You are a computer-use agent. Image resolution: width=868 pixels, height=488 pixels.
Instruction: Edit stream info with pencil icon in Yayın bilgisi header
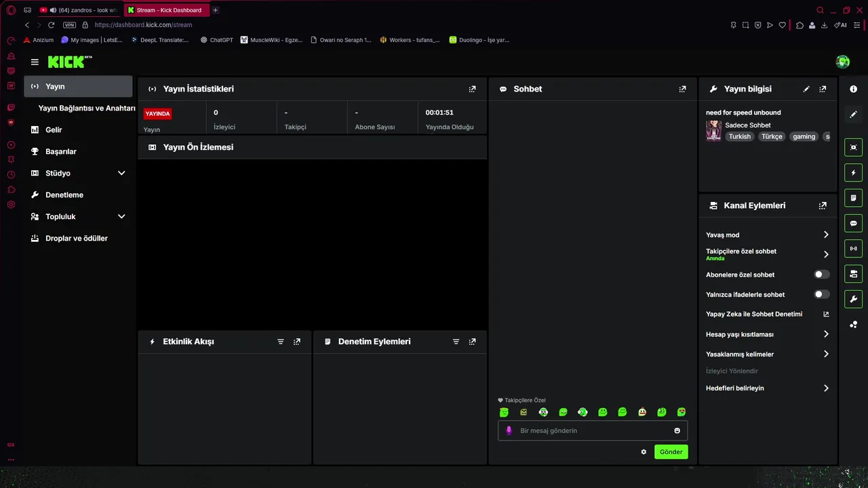(806, 89)
